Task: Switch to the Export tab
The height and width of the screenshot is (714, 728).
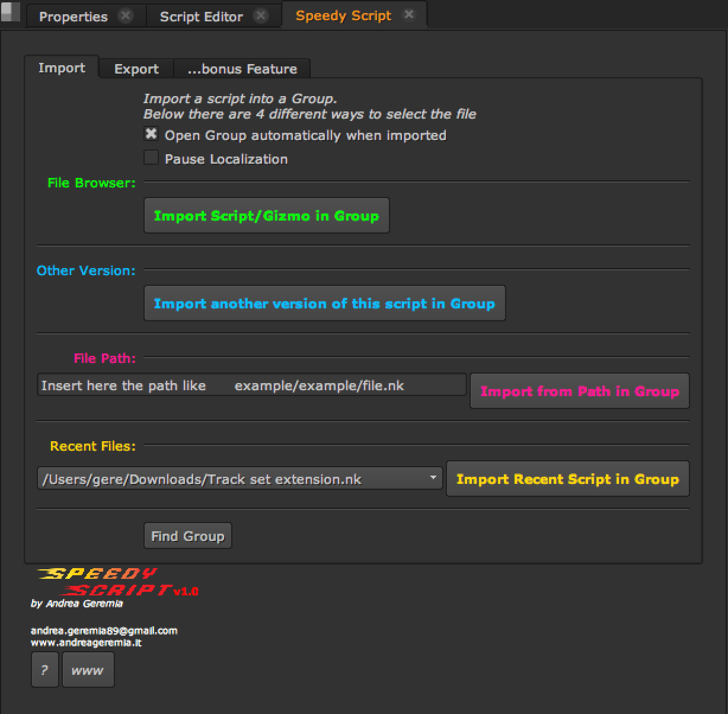Action: pyautogui.click(x=136, y=69)
